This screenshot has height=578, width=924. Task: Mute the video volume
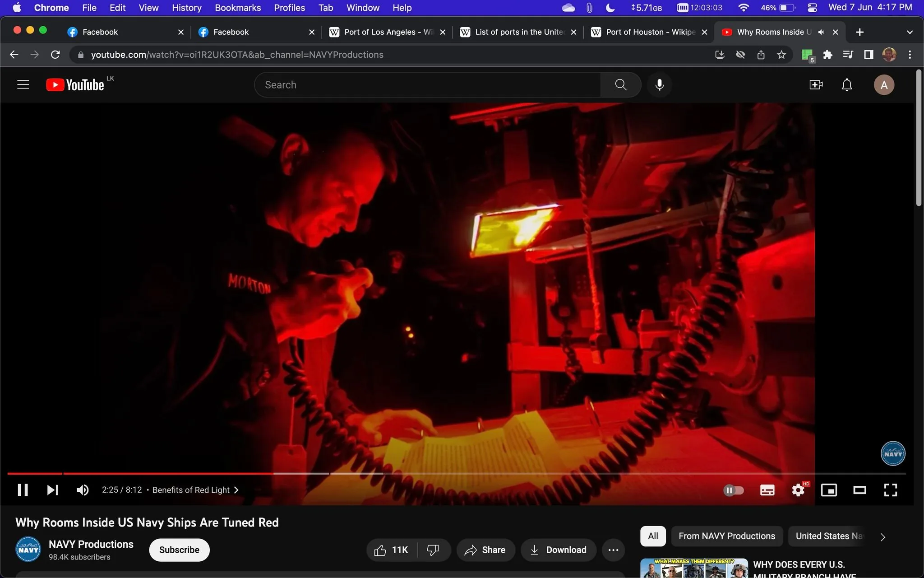click(82, 490)
